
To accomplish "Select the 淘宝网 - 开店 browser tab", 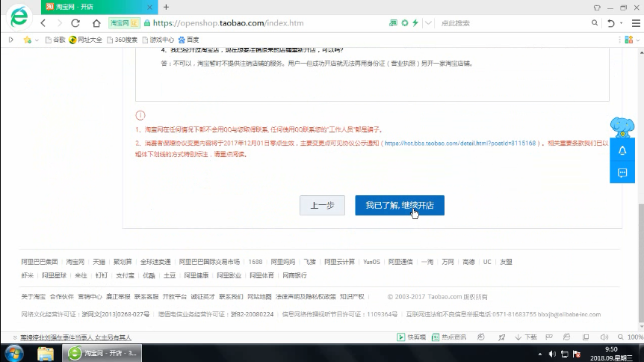I will (99, 7).
